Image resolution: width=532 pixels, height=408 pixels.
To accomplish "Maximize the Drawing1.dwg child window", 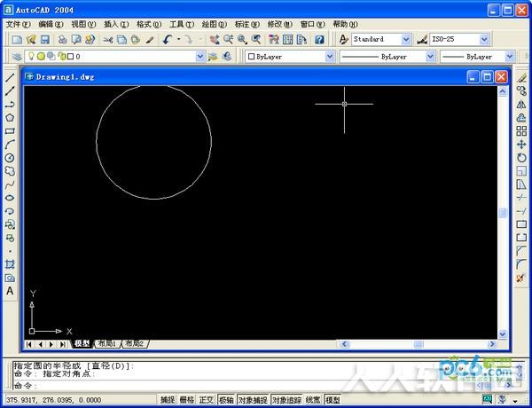I will click(487, 77).
